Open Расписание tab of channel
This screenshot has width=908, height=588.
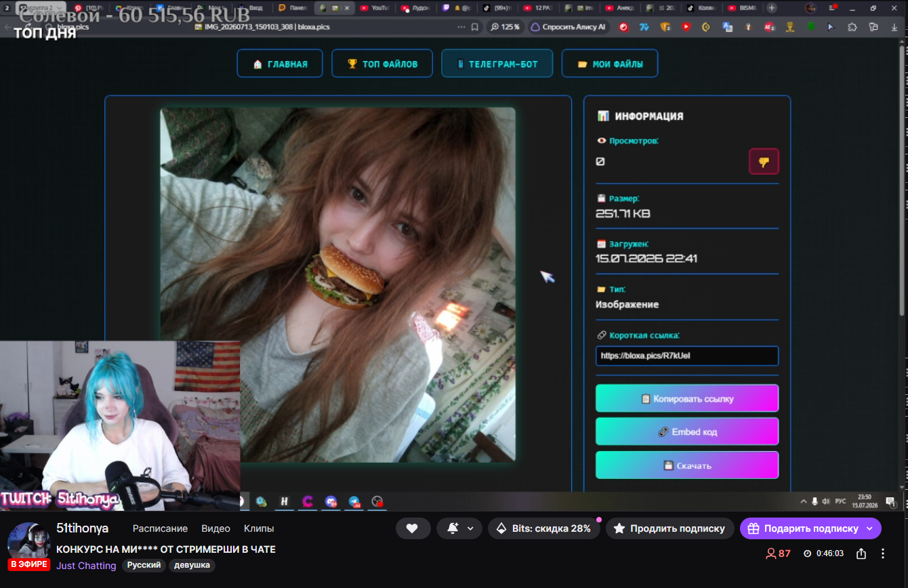coord(160,528)
